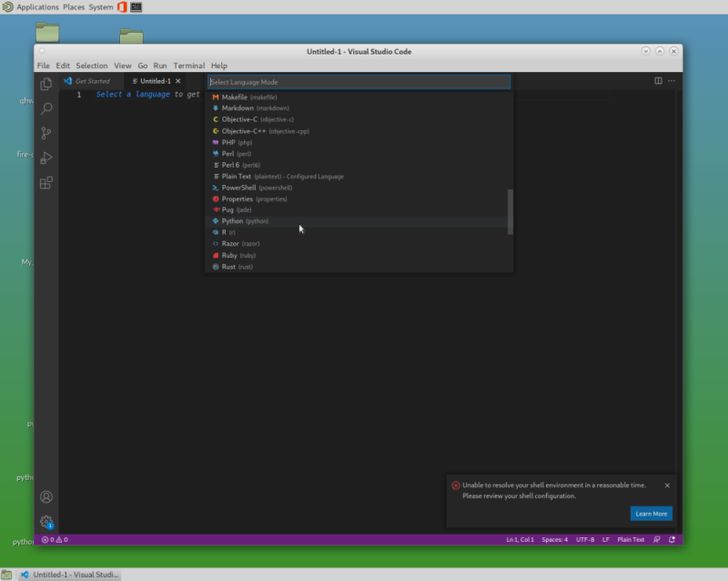
Task: Click Ln 1, Col 1 in status bar
Action: [x=520, y=540]
